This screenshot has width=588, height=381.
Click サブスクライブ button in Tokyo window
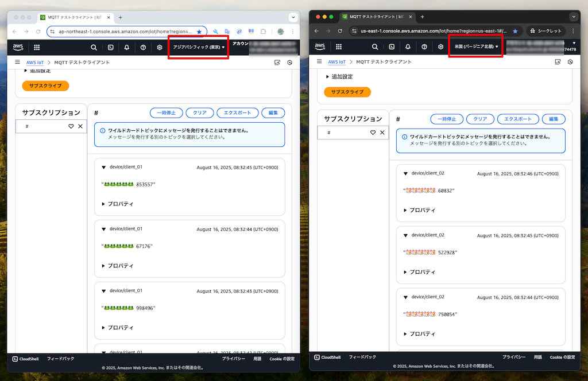[45, 86]
